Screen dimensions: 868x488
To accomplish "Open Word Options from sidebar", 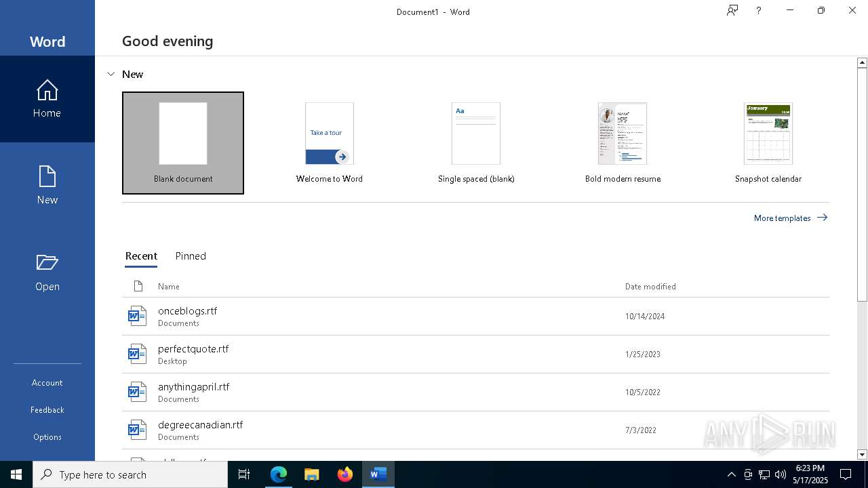I will coord(47,437).
